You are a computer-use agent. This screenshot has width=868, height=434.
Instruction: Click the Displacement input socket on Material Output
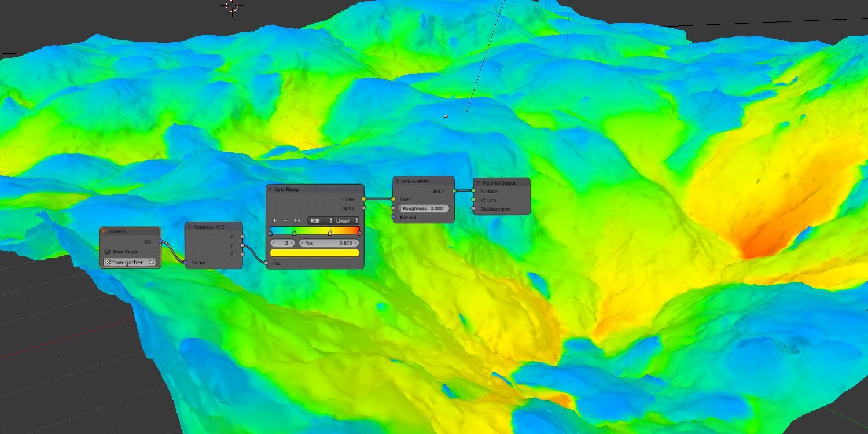click(473, 209)
